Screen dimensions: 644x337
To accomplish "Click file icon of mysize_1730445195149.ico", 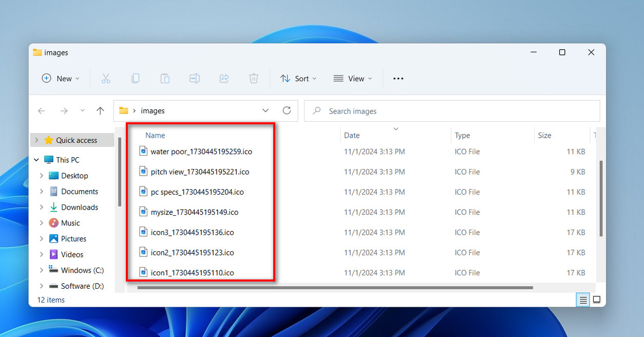I will click(143, 212).
